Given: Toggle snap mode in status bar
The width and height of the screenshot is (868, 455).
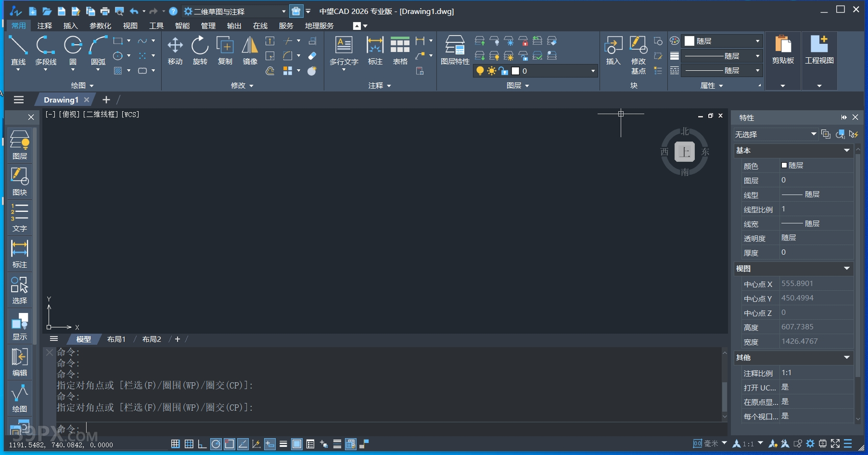Looking at the screenshot, I should click(176, 444).
